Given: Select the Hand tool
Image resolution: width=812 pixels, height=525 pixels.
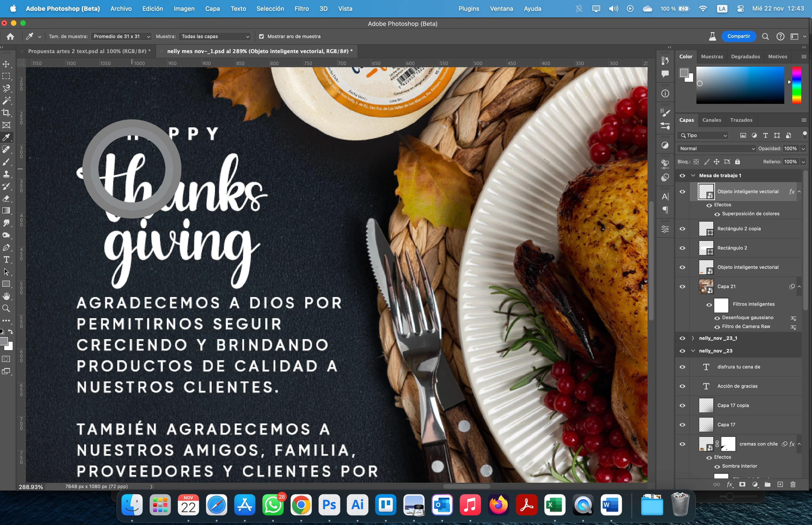Looking at the screenshot, I should coord(6,296).
